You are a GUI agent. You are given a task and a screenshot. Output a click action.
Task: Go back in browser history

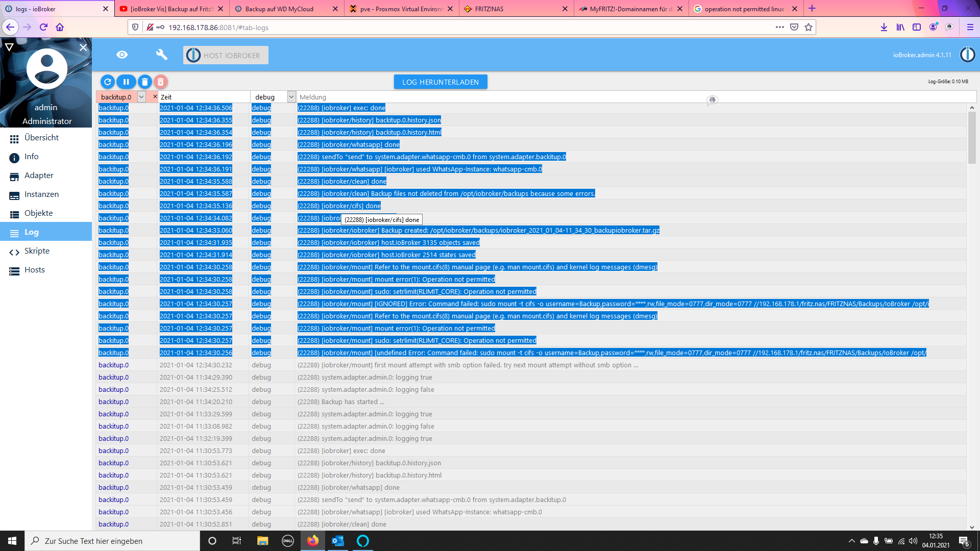pos(10,28)
